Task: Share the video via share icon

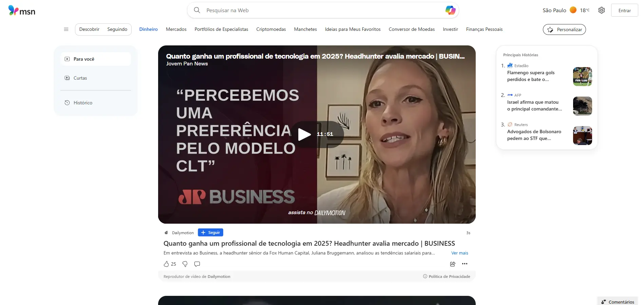Action: 453,264
